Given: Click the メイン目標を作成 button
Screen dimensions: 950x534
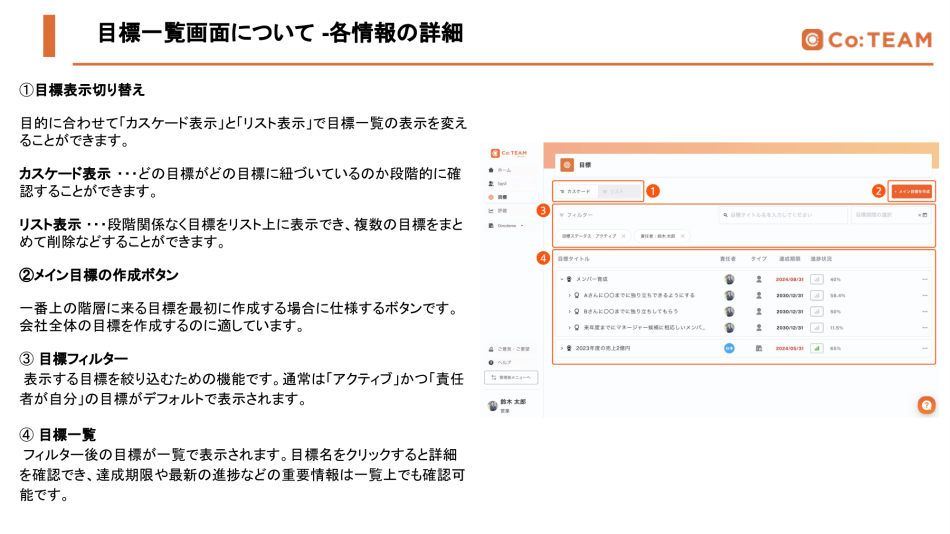Looking at the screenshot, I should (912, 192).
